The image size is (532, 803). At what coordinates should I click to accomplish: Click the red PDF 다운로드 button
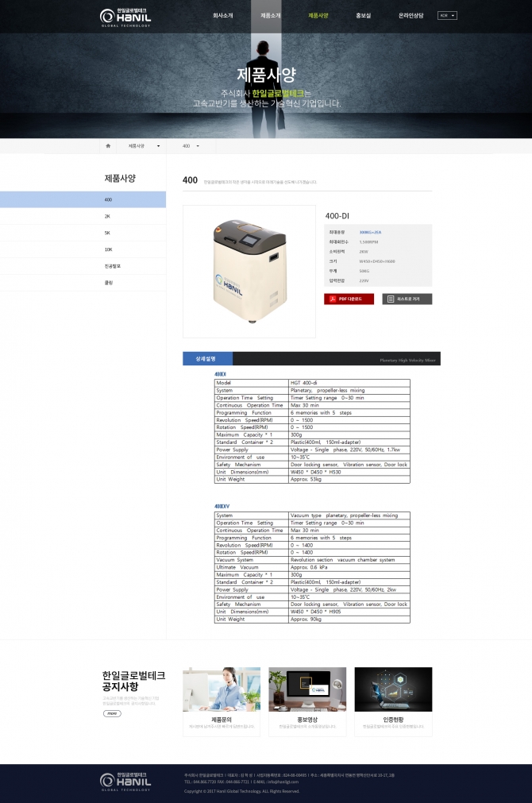pos(349,299)
